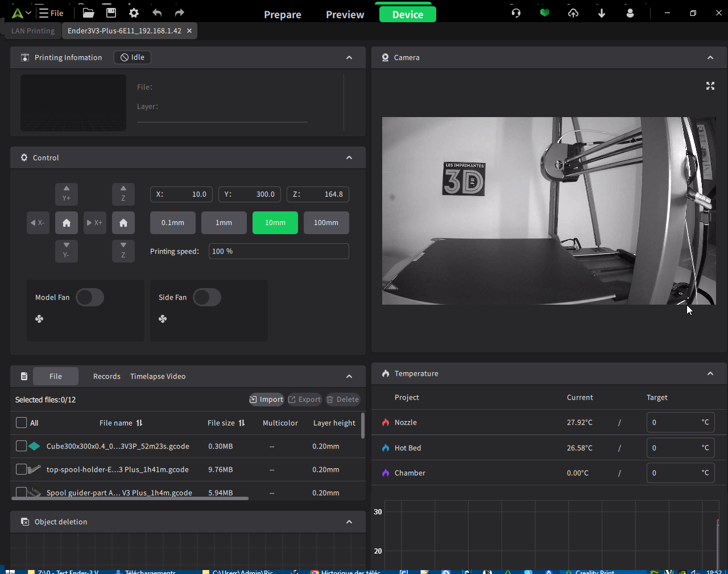Screen dimensions: 728x574
Task: Move the print head Y+ arrow
Action: pyautogui.click(x=67, y=194)
